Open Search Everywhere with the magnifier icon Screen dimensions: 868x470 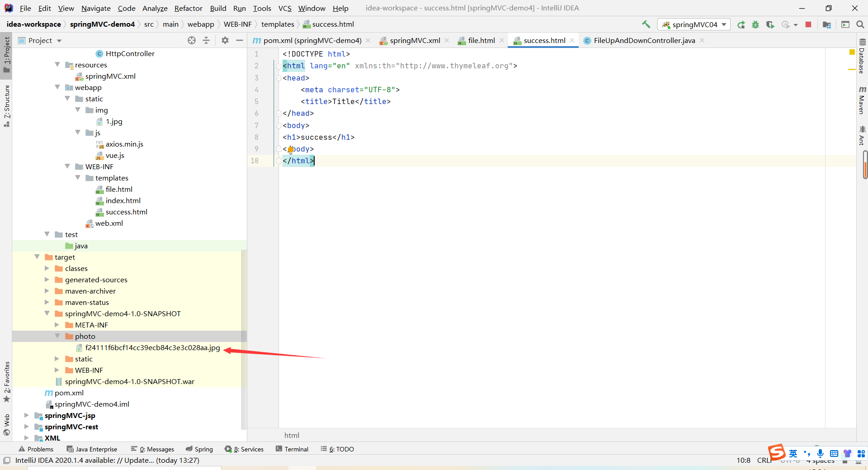point(860,25)
